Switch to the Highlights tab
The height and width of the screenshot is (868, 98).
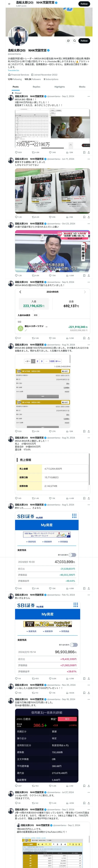coord(60,87)
